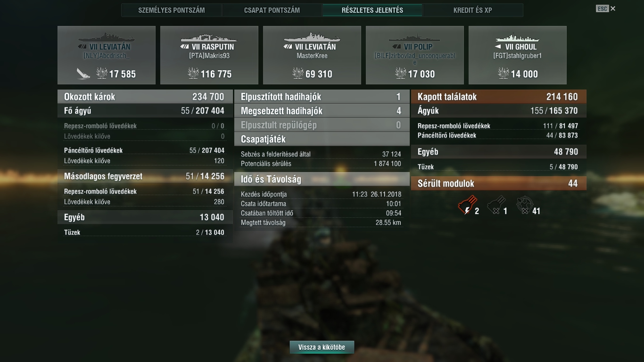Click the Okozott károk section header
The image size is (644, 362).
click(x=145, y=97)
